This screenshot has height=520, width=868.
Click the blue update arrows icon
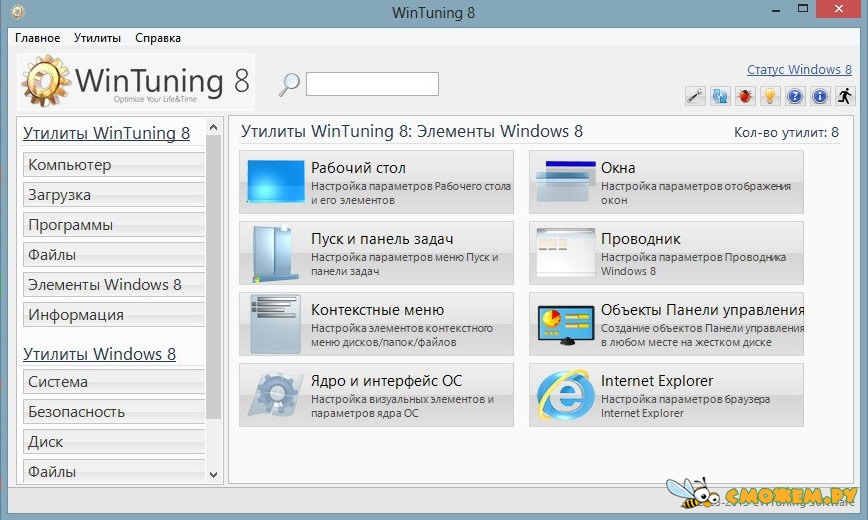click(720, 96)
